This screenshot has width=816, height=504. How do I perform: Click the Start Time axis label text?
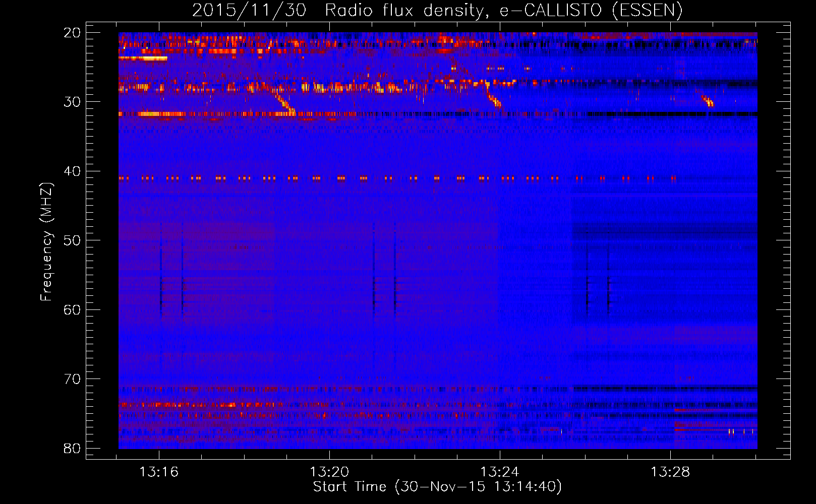click(x=437, y=487)
